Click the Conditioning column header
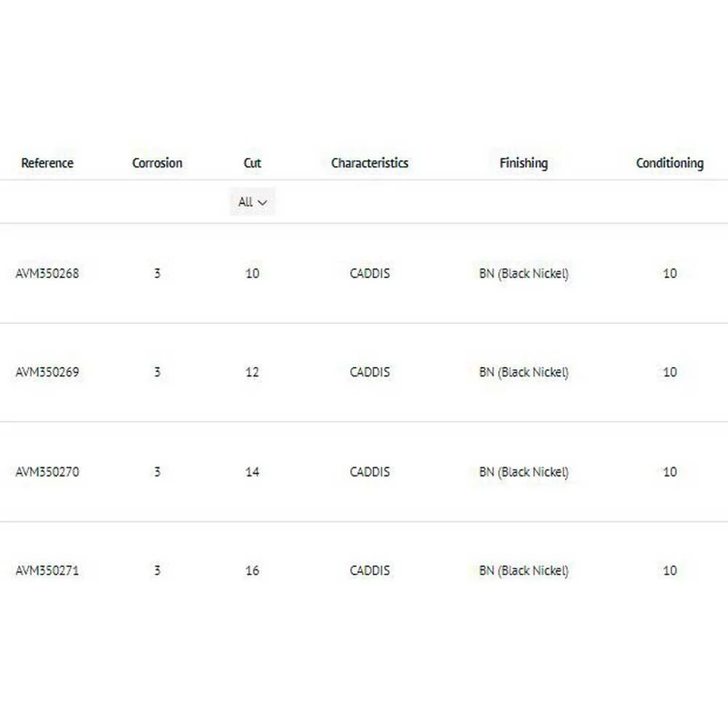Screen dimensions: 728x728 (670, 163)
